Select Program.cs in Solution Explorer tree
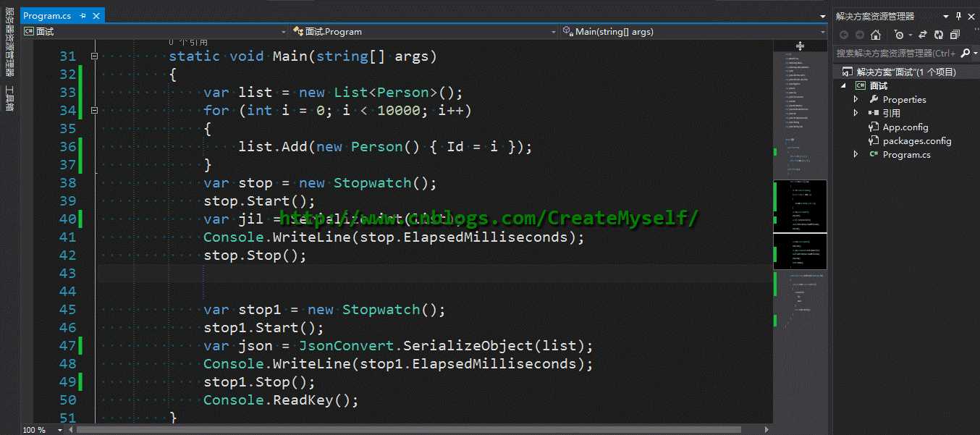The image size is (980, 435). pos(906,154)
